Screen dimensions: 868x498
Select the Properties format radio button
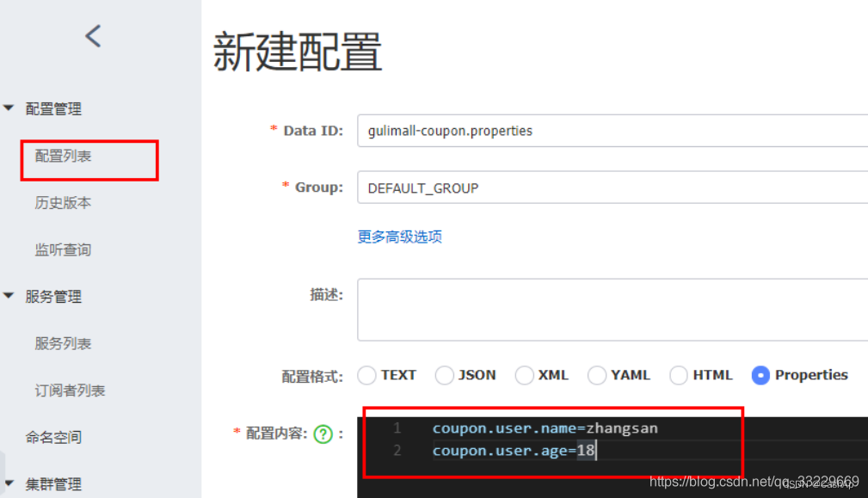click(x=760, y=375)
